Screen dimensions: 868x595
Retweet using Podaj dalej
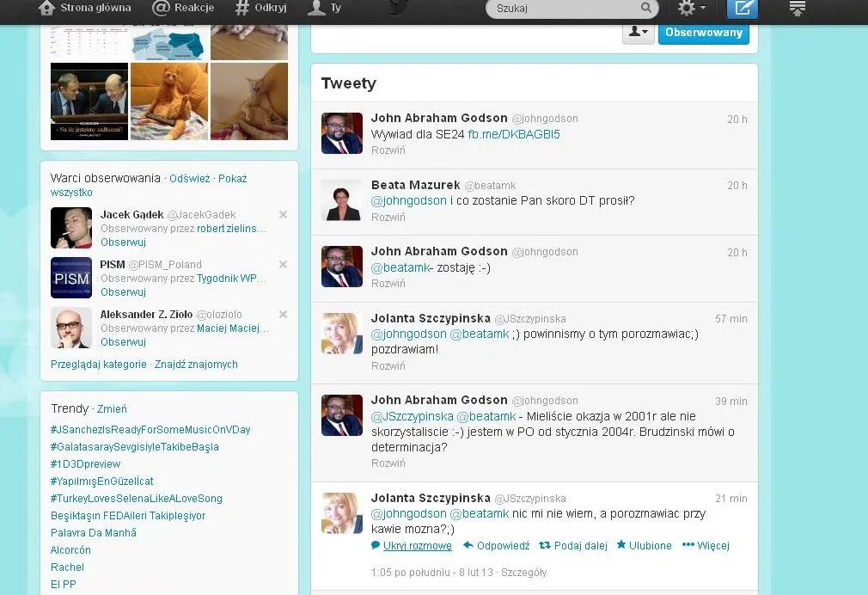click(572, 546)
